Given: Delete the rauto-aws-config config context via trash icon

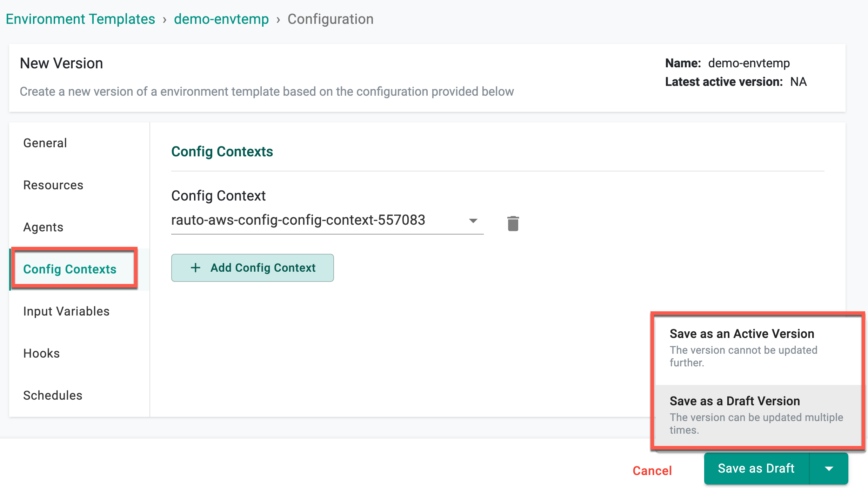Looking at the screenshot, I should click(513, 223).
